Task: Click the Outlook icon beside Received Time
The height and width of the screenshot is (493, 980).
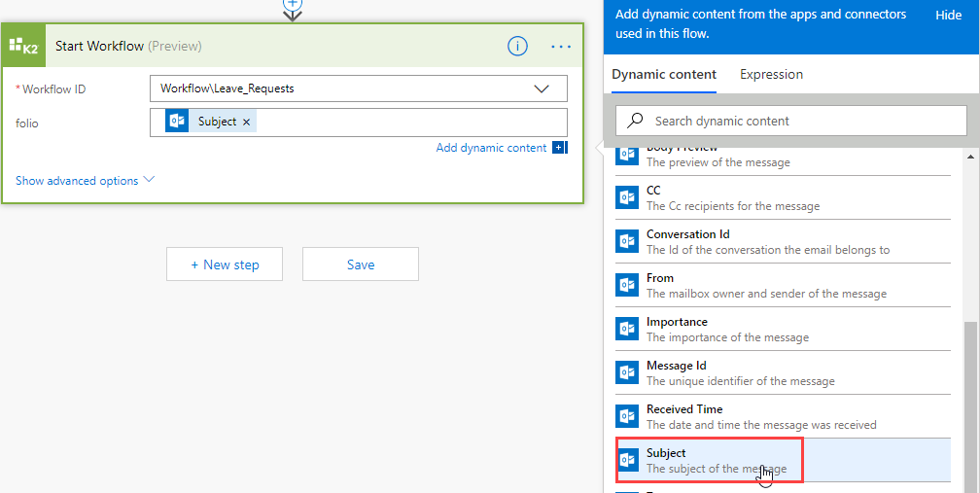Action: pos(628,416)
